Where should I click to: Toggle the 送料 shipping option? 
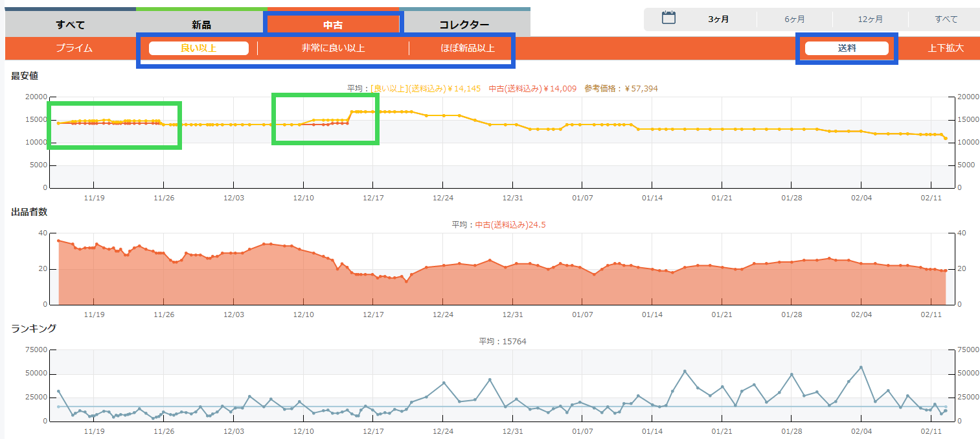click(847, 48)
